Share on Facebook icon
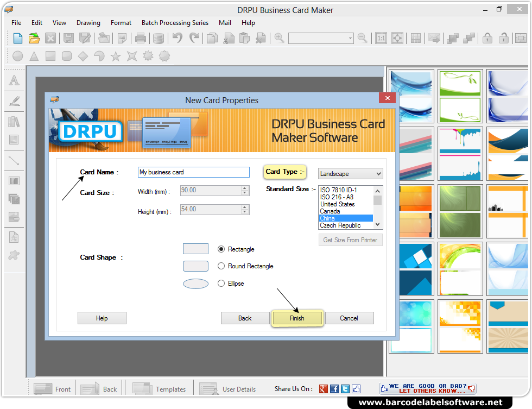Screen dimensions: 532x409 point(334,389)
